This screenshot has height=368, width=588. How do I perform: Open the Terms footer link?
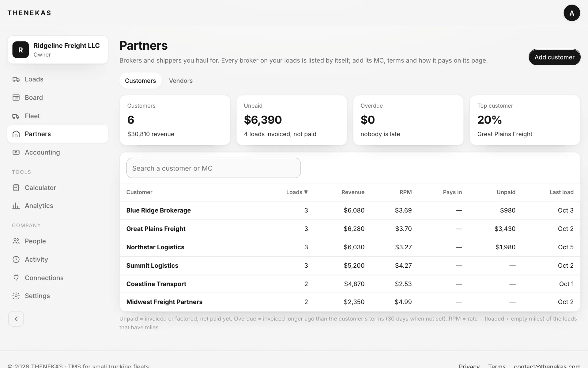[497, 366]
